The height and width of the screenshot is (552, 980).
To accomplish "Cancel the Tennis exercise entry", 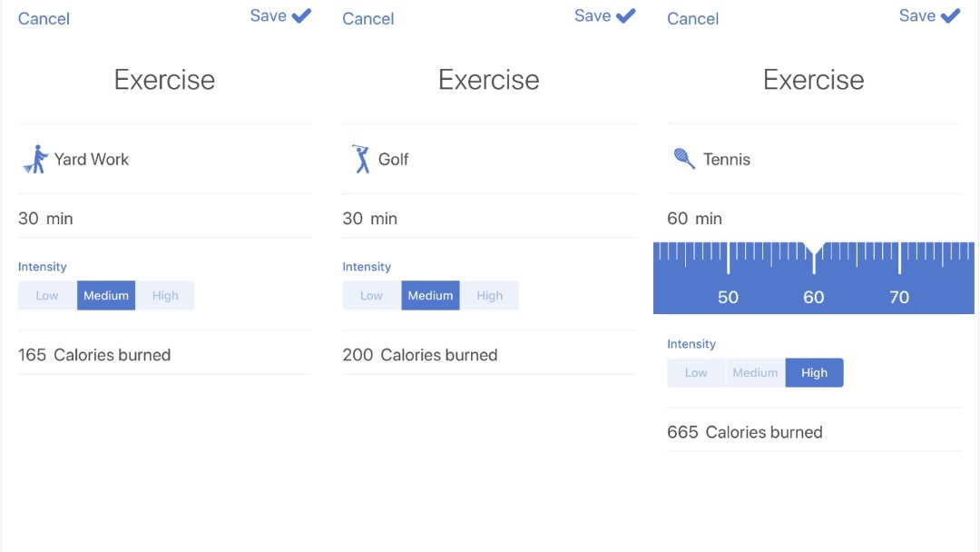I will coord(692,18).
